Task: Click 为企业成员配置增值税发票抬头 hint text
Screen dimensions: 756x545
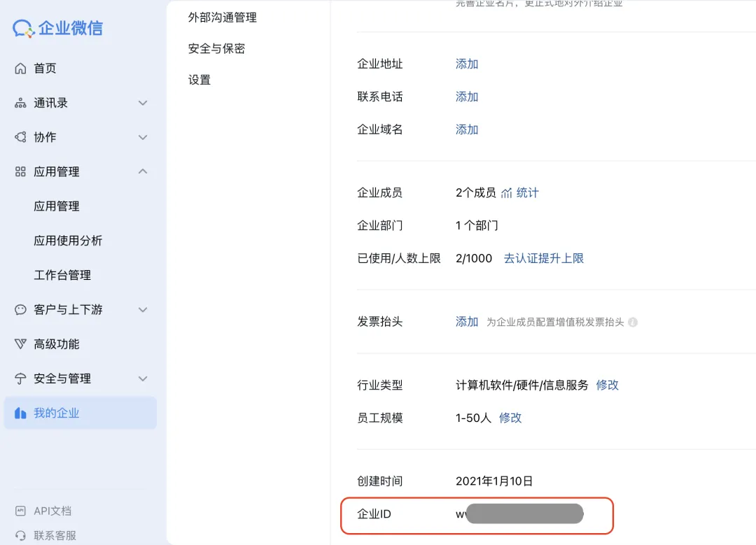Action: (x=555, y=323)
